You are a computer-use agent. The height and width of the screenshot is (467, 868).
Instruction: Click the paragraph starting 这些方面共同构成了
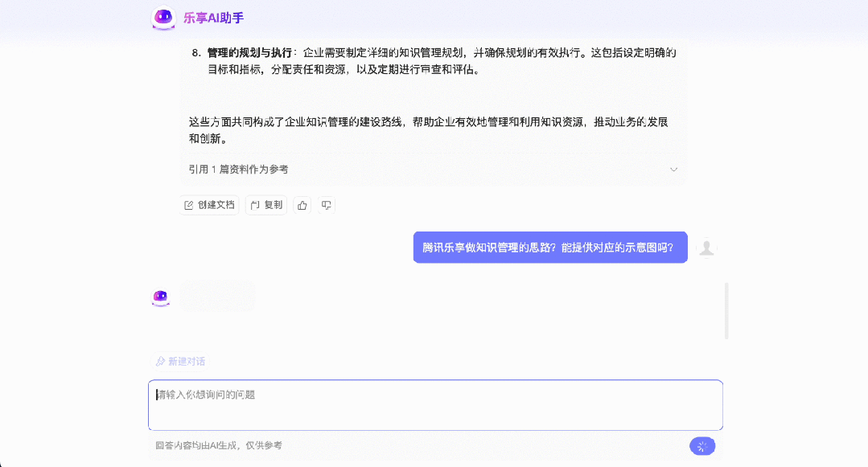pos(429,130)
